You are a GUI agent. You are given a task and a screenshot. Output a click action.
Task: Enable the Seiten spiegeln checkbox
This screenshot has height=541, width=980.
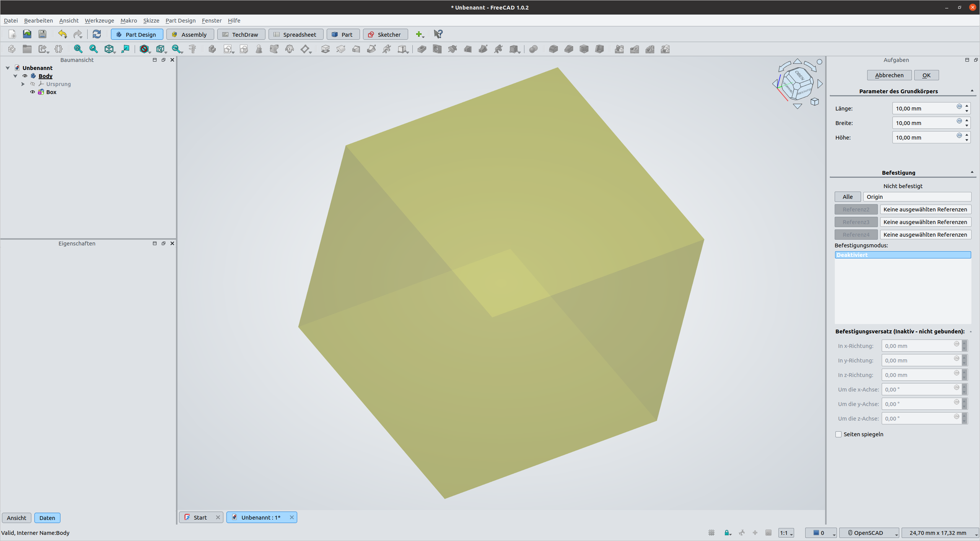(838, 434)
